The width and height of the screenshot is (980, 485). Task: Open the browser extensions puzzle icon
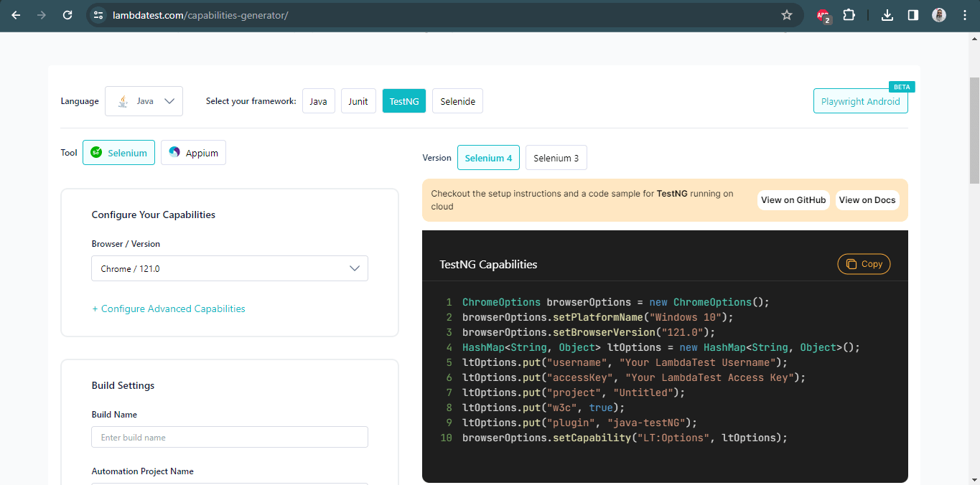click(x=849, y=15)
